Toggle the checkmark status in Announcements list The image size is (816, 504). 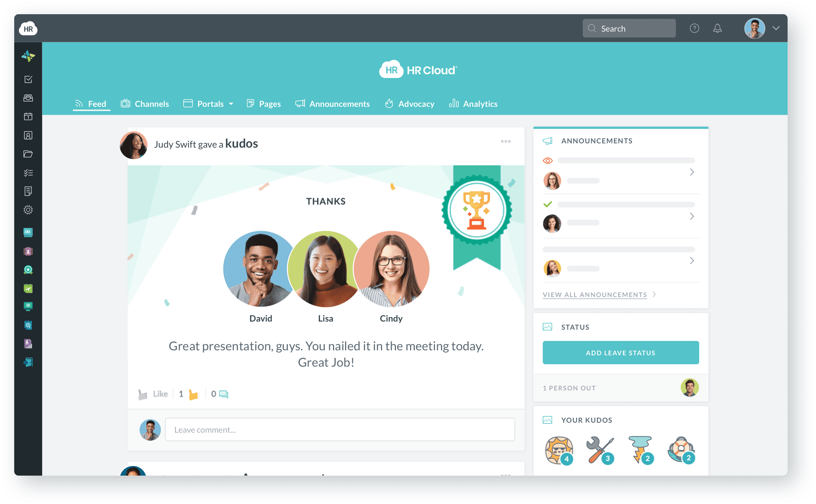(x=549, y=206)
